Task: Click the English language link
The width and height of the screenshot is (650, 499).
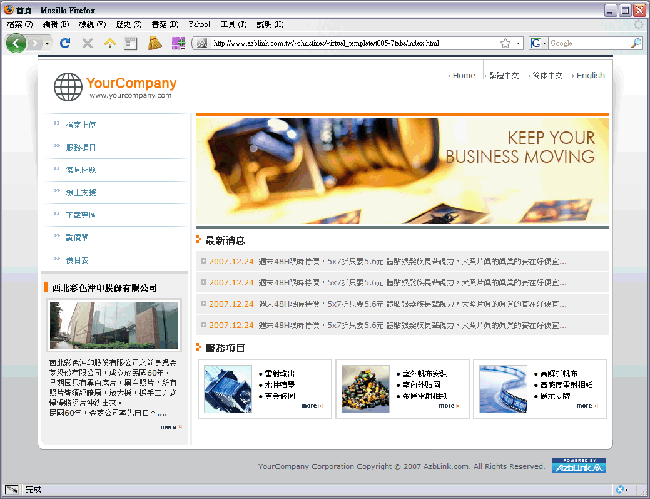Action: [x=590, y=76]
